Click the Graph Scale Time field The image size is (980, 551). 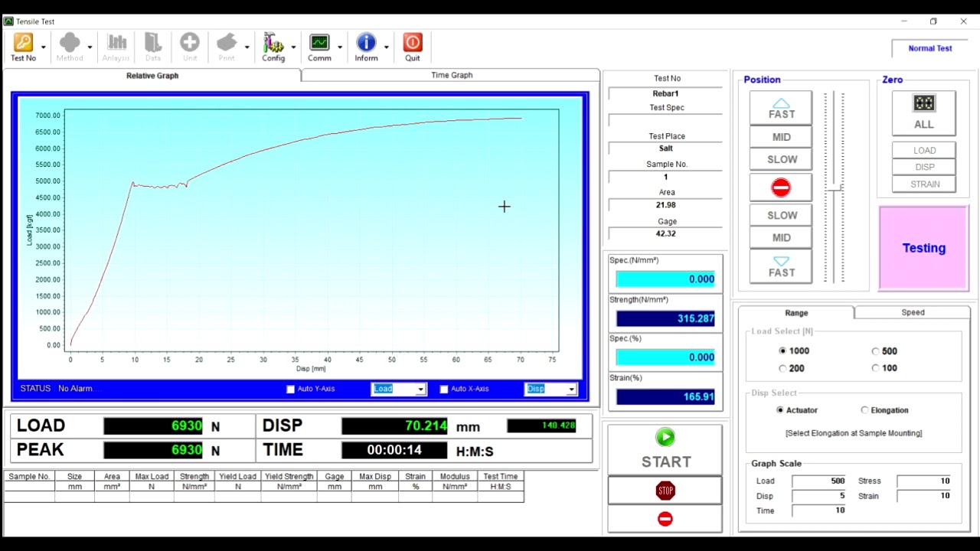(819, 510)
